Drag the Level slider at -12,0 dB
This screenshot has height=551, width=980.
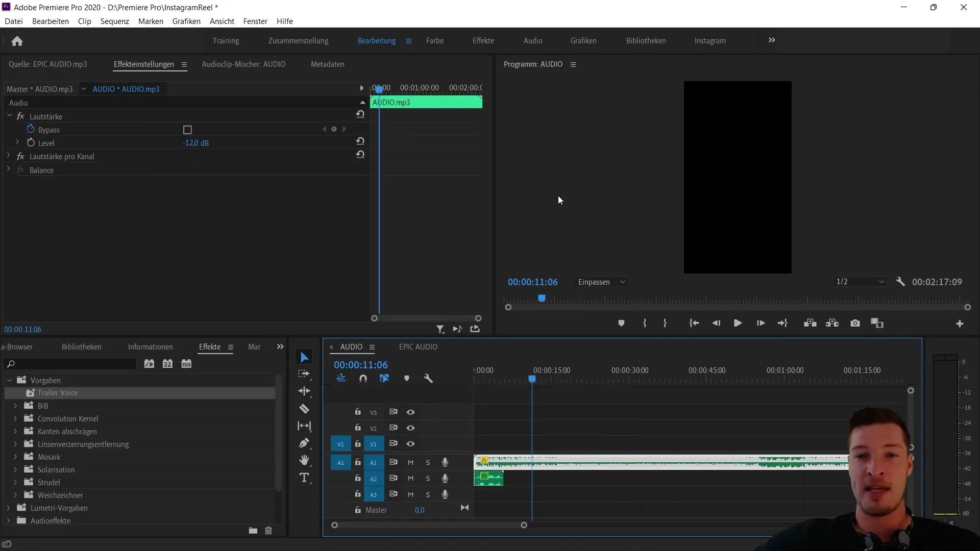click(x=196, y=143)
